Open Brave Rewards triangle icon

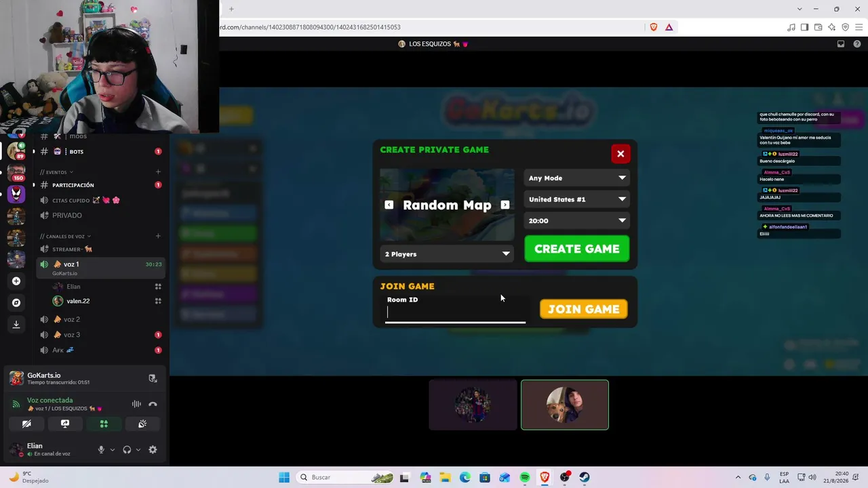pyautogui.click(x=669, y=27)
